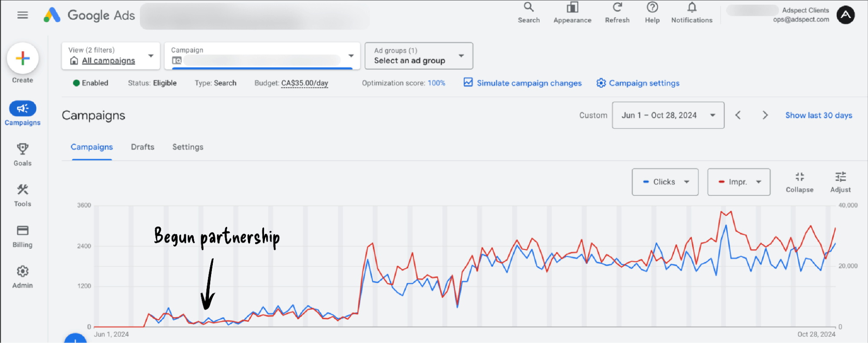The height and width of the screenshot is (343, 868).
Task: Expand the Clicks metric dropdown
Action: pos(665,182)
